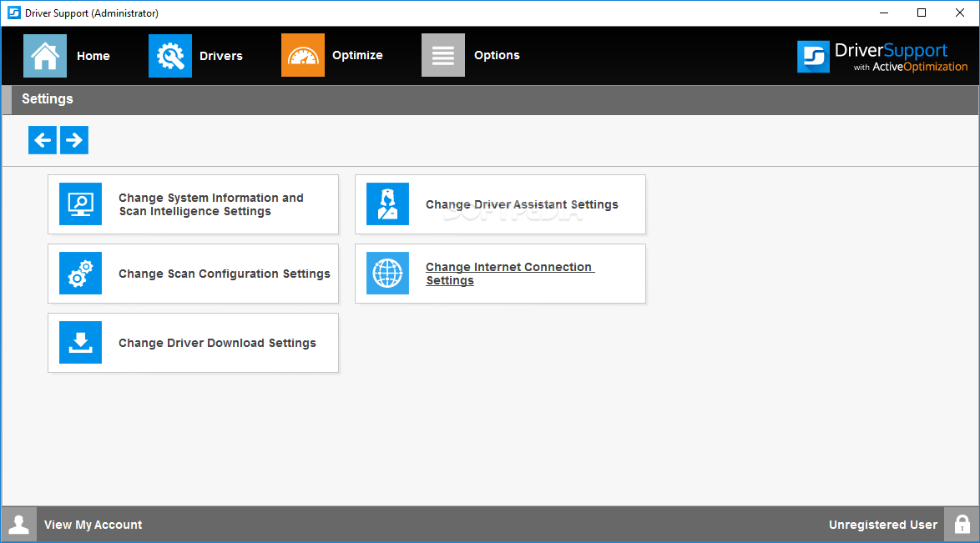This screenshot has height=543, width=980.
Task: Click the Driver Assistant person icon
Action: point(387,204)
